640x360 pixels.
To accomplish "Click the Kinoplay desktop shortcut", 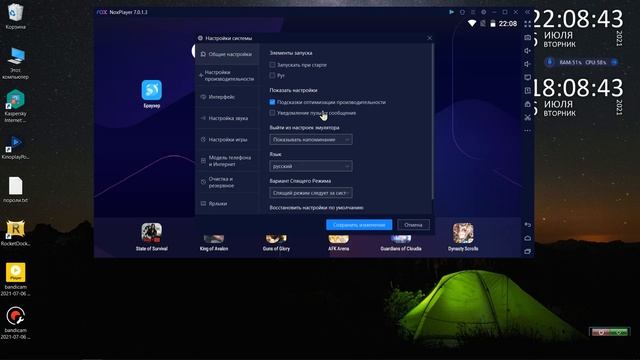I will [16, 148].
